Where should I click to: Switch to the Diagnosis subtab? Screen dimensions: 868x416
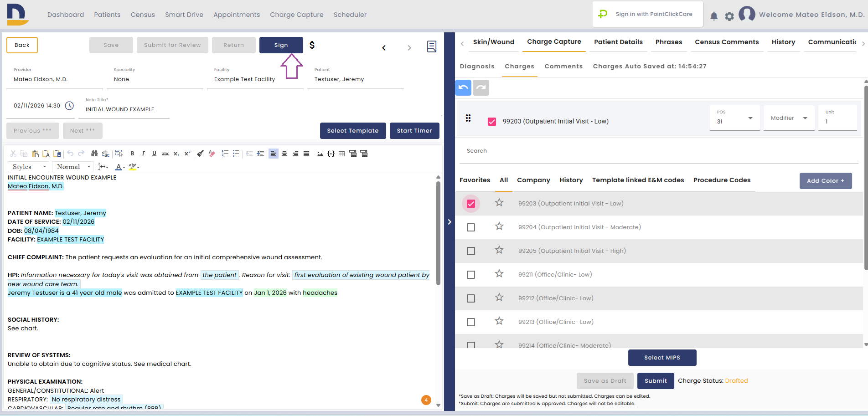click(x=477, y=67)
